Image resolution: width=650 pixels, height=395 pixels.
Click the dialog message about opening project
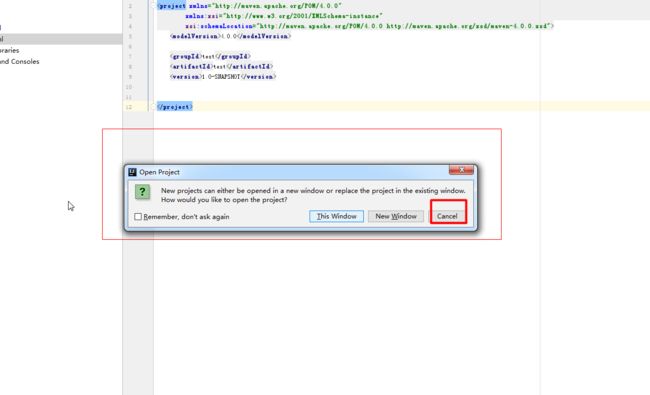coord(313,195)
